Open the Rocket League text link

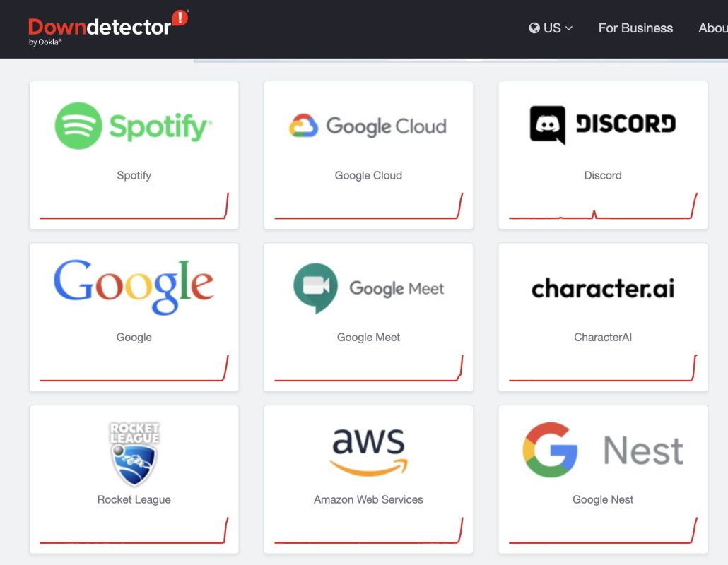(134, 499)
